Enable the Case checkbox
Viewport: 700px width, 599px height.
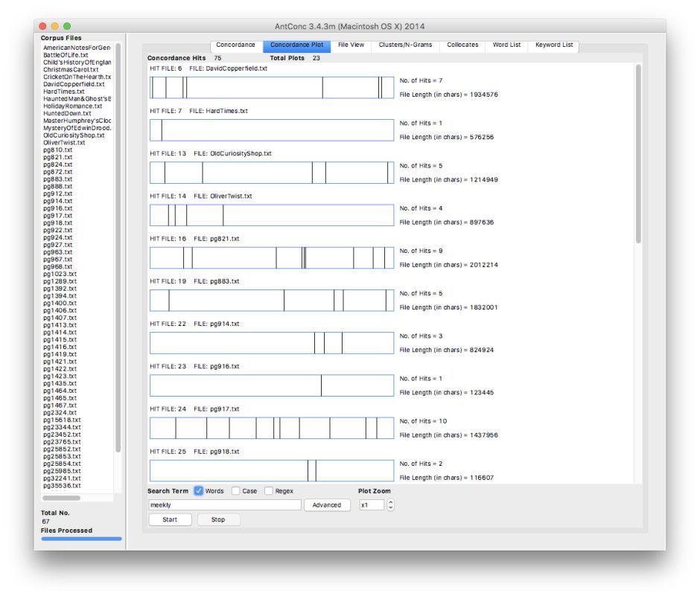coord(236,491)
